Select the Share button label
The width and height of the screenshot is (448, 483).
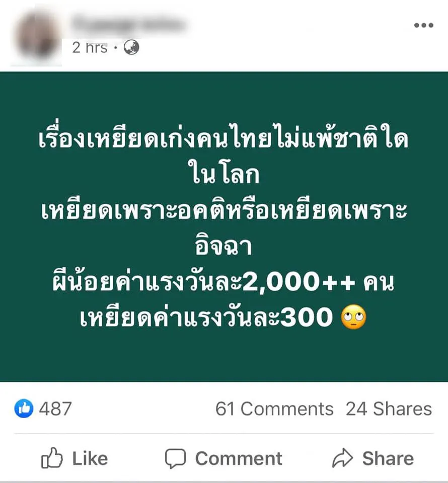[x=388, y=458]
